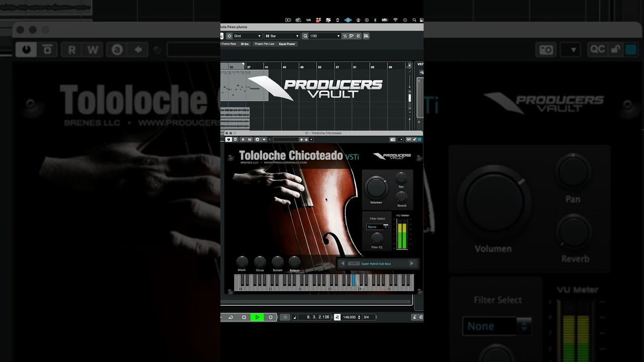Click the Attack knob

tap(242, 261)
